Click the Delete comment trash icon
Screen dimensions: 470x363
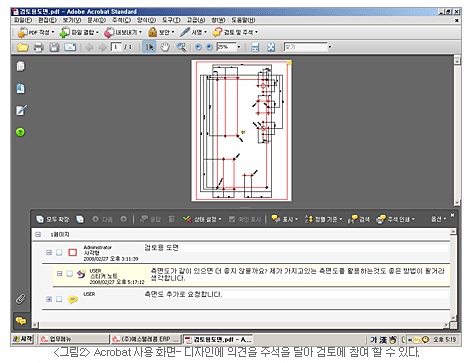click(x=172, y=219)
